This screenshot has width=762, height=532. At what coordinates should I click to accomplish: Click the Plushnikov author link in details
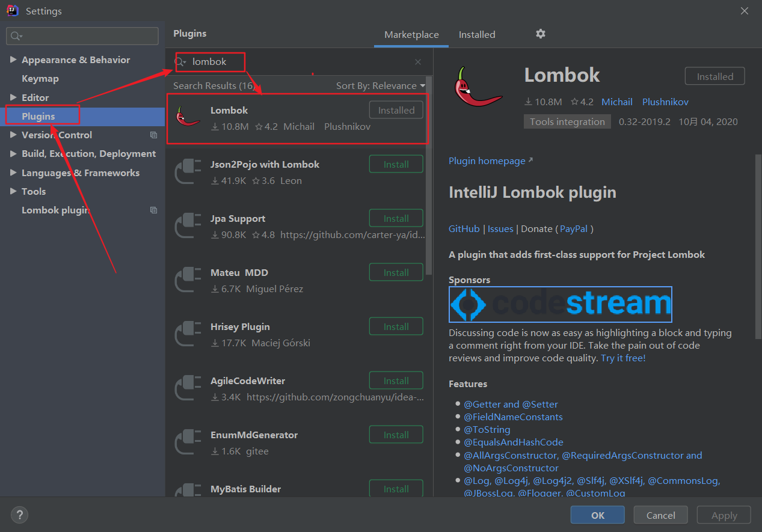665,102
